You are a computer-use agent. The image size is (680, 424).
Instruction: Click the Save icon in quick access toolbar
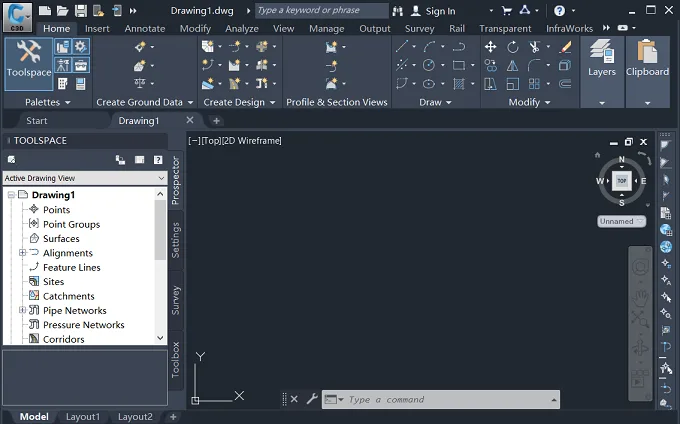click(x=81, y=11)
